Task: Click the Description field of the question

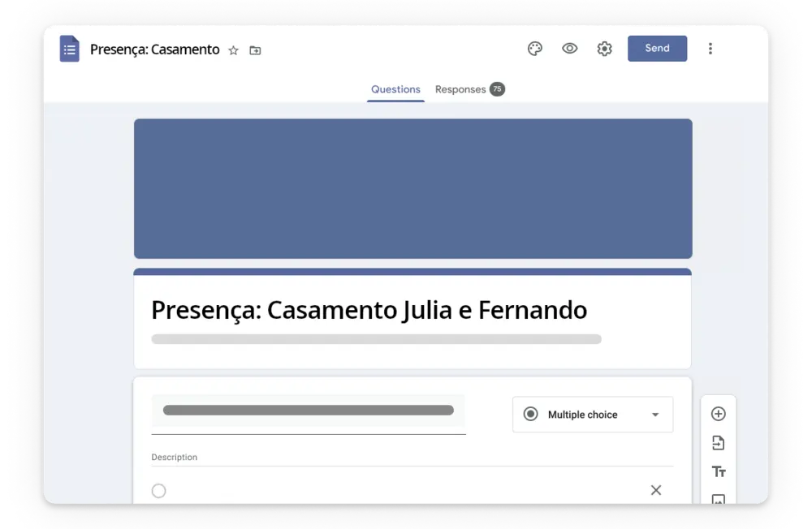Action: coord(412,457)
